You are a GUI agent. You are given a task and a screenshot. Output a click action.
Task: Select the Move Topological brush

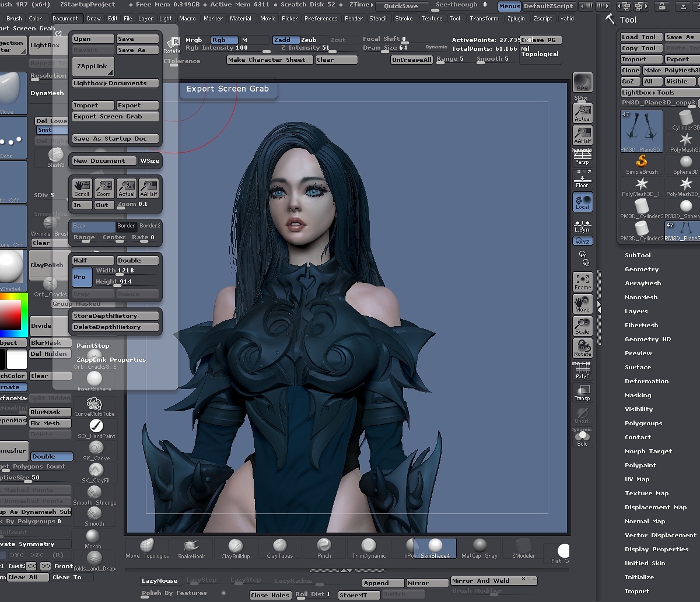[147, 548]
